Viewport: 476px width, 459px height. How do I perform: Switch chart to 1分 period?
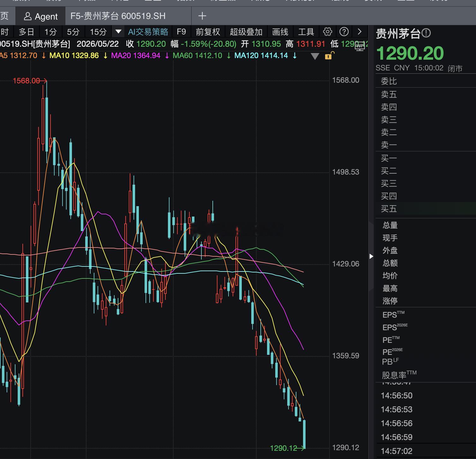(x=51, y=32)
